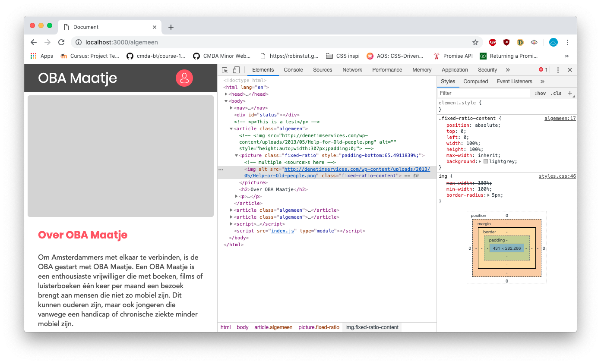Viewport: 601px width, 364px height.
Task: Select article.algemeen in breadcrumb bar
Action: (273, 327)
